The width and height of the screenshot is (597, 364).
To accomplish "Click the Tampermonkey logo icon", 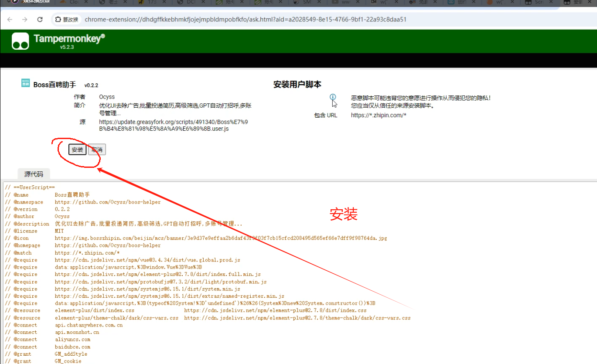I will click(20, 41).
